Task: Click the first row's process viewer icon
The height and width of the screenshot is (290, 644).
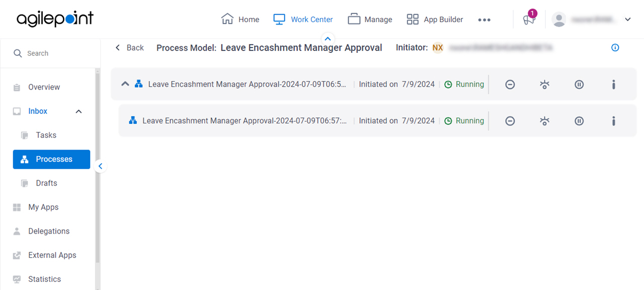Action: [544, 85]
